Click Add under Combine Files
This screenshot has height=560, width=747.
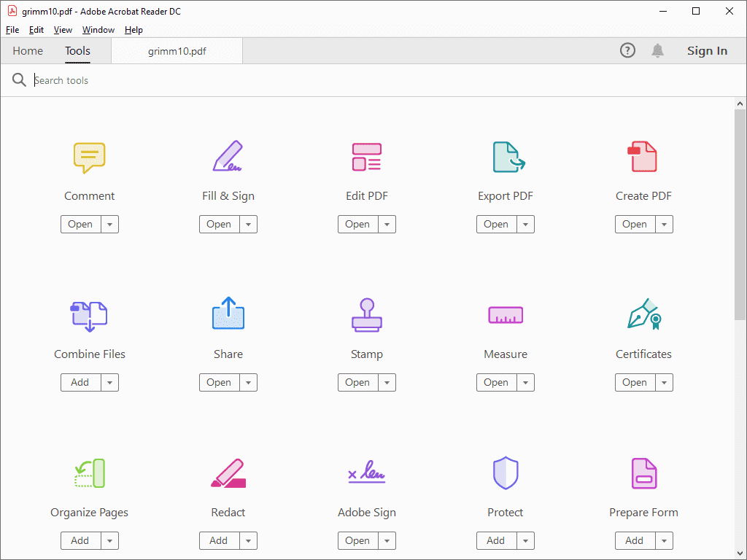pyautogui.click(x=80, y=382)
